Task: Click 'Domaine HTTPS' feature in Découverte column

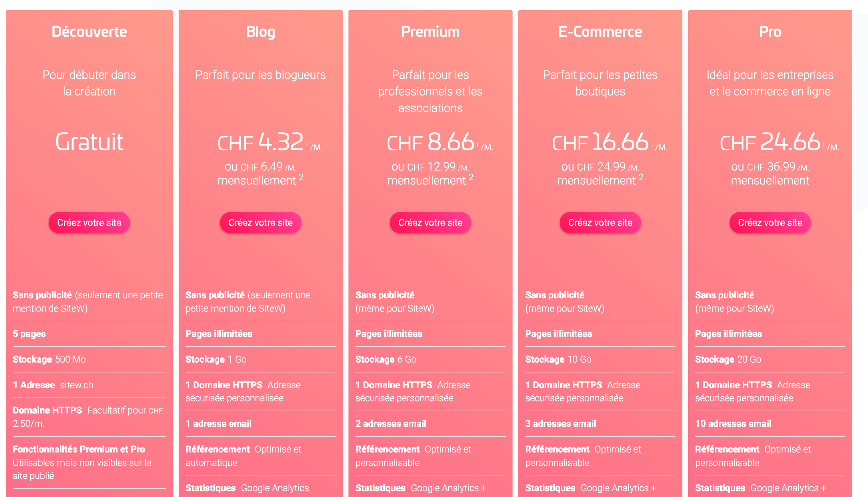Action: (47, 410)
